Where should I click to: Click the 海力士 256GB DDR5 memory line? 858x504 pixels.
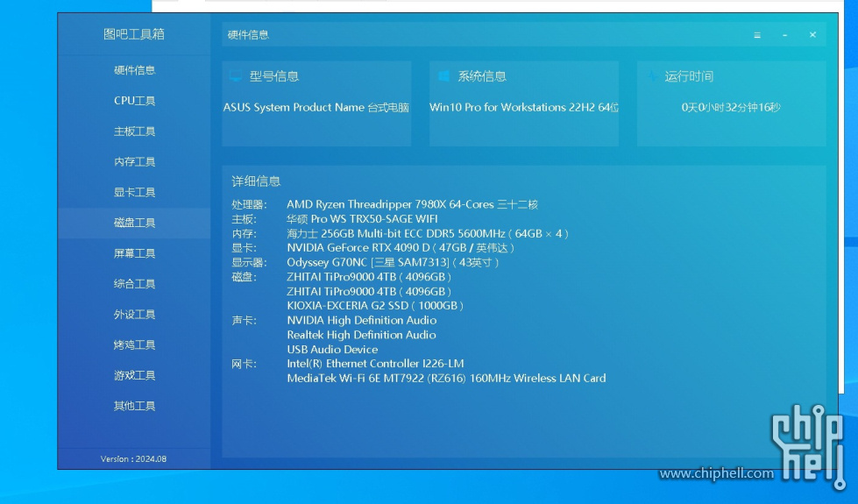pos(428,234)
